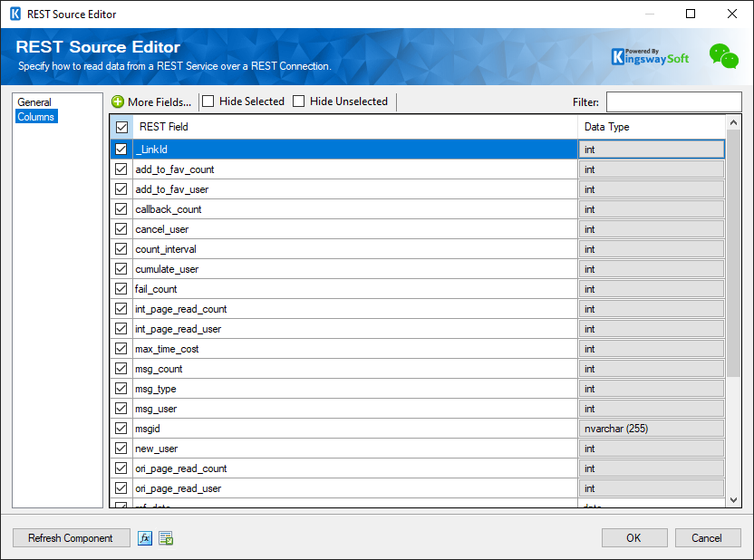Maximize the REST Source Editor window
Image resolution: width=754 pixels, height=560 pixels.
(x=691, y=14)
